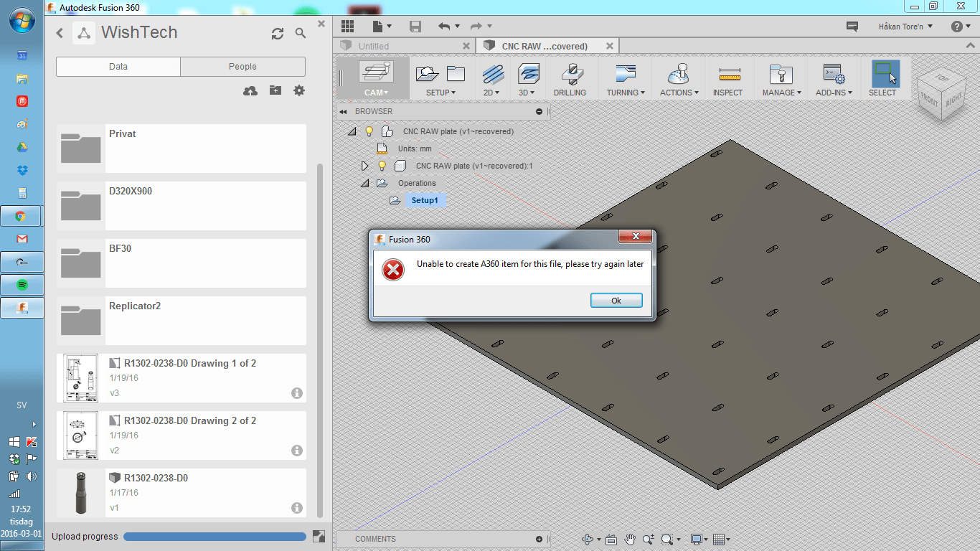980x551 pixels.
Task: Undo the last action
Action: click(444, 27)
